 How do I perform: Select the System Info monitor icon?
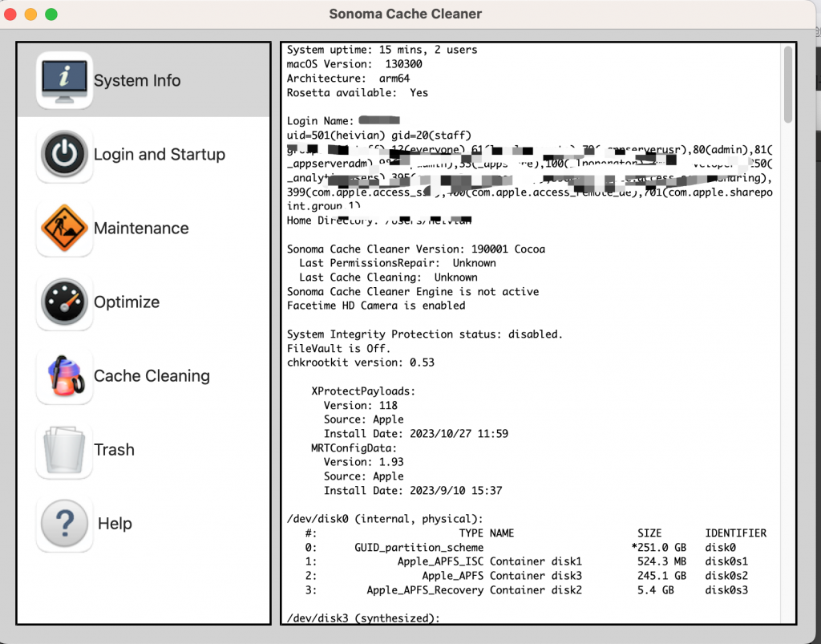coord(64,80)
